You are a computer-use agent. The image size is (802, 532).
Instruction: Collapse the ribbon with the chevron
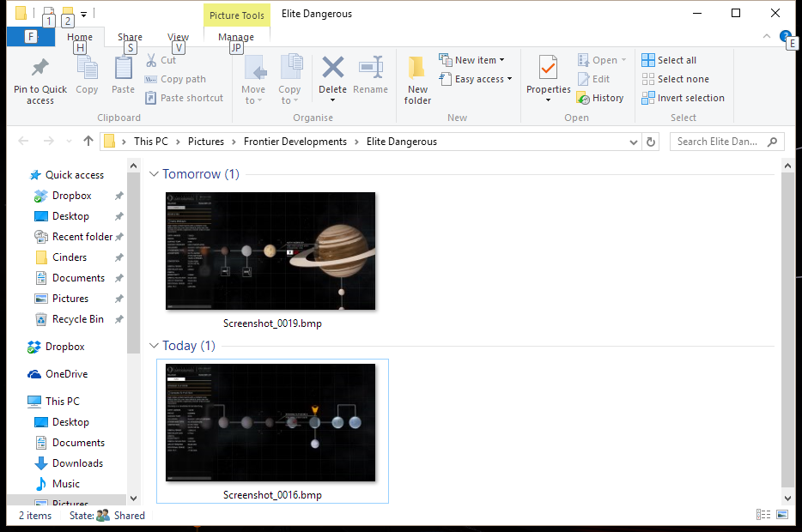point(766,36)
